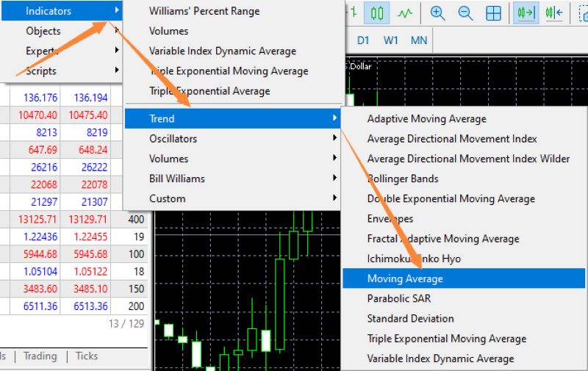Select the bar chart type icon
This screenshot has width=588, height=371.
(353, 12)
